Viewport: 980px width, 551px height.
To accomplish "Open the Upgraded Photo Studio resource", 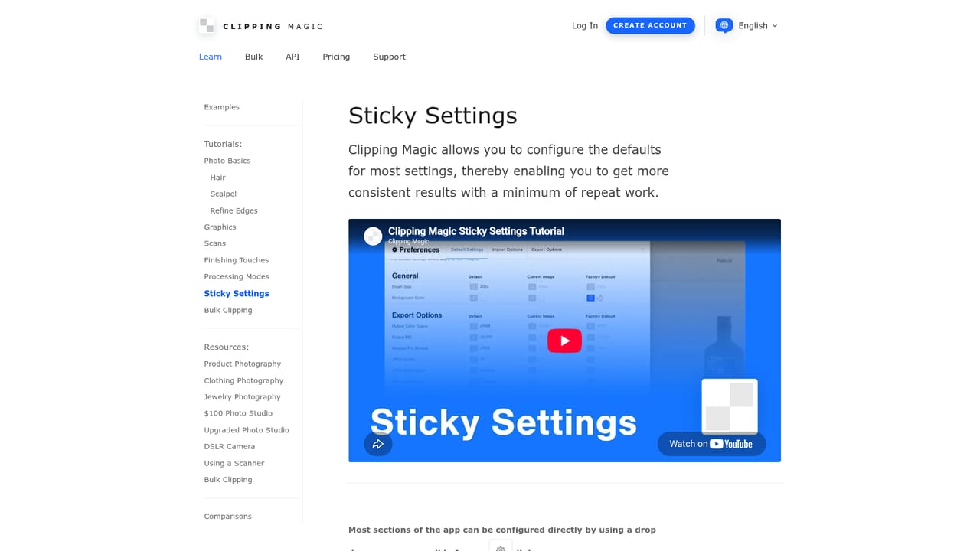I will tap(247, 431).
